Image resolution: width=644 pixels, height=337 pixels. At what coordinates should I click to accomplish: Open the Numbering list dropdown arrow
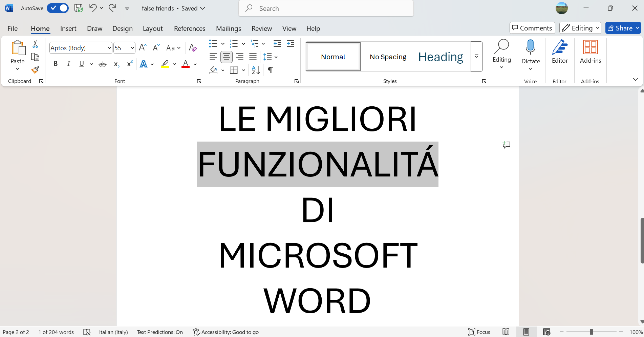click(243, 44)
